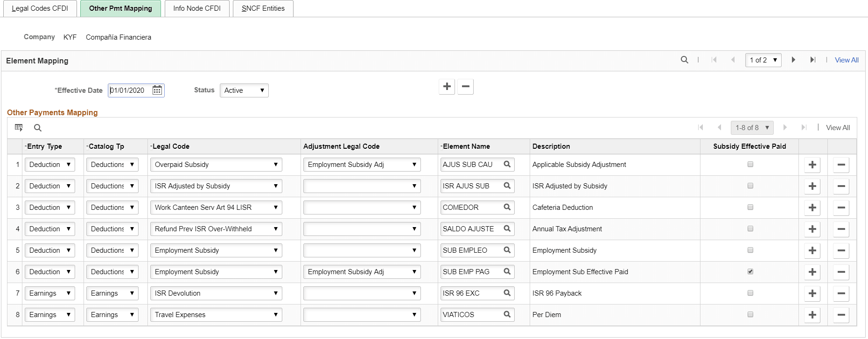Add a new effective-dated row with plus button
Viewport: 868px width, 339px height.
[x=447, y=87]
